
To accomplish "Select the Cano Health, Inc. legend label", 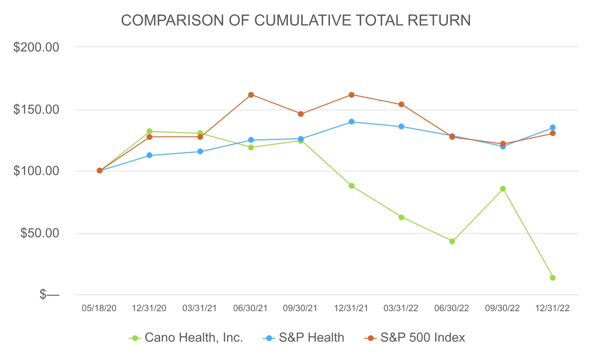I will tap(194, 338).
